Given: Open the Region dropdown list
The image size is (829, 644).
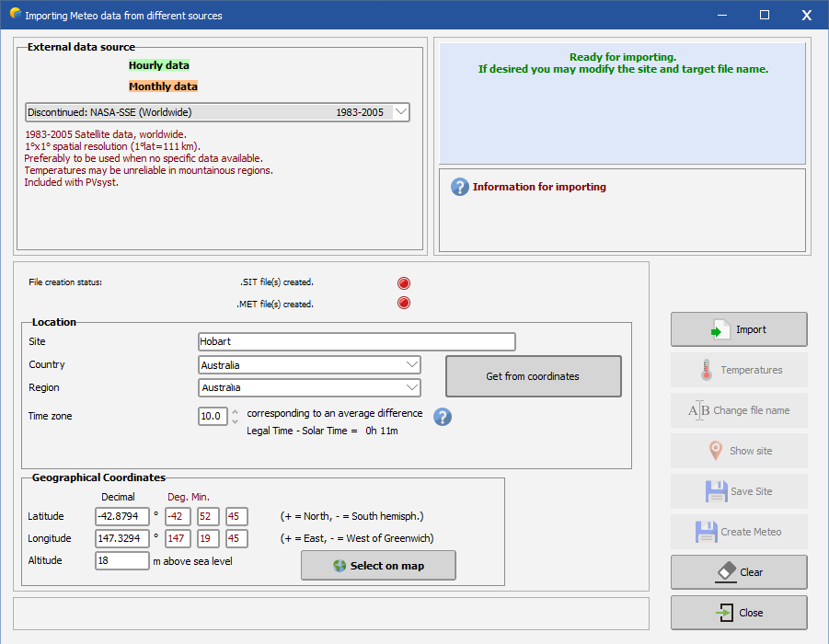Looking at the screenshot, I should click(411, 387).
